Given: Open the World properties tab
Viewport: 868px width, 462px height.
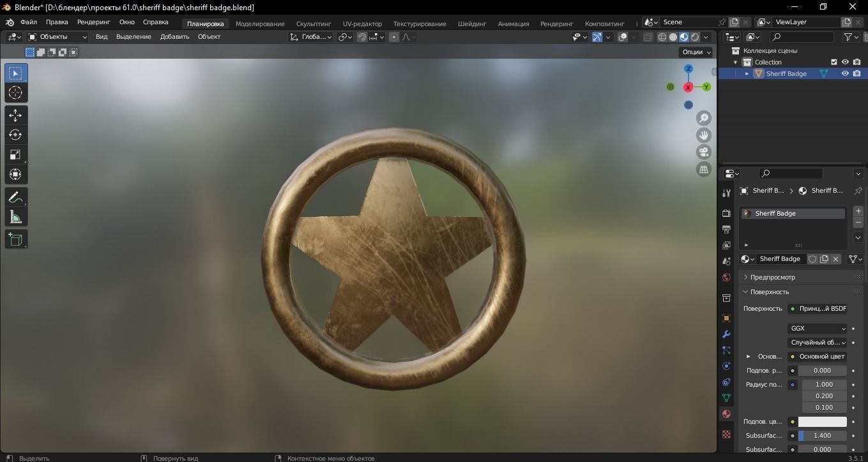Looking at the screenshot, I should point(726,278).
